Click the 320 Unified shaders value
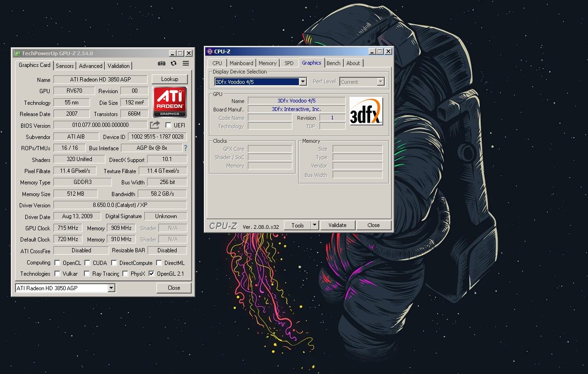 click(x=79, y=159)
